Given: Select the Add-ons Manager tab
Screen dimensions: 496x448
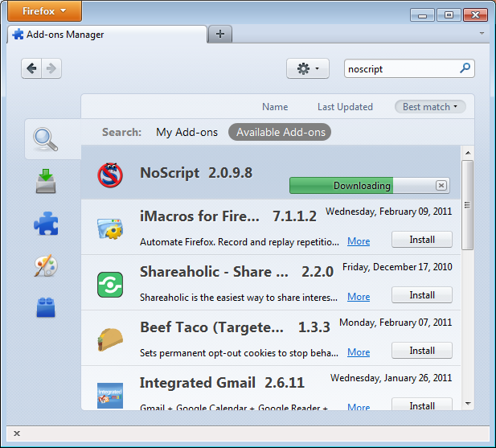Looking at the screenshot, I should [105, 35].
